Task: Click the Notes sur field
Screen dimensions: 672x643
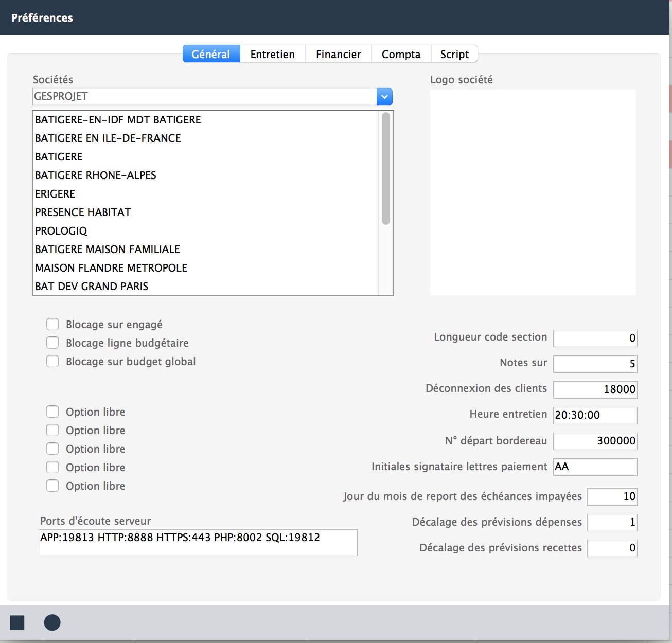Action: (x=595, y=364)
